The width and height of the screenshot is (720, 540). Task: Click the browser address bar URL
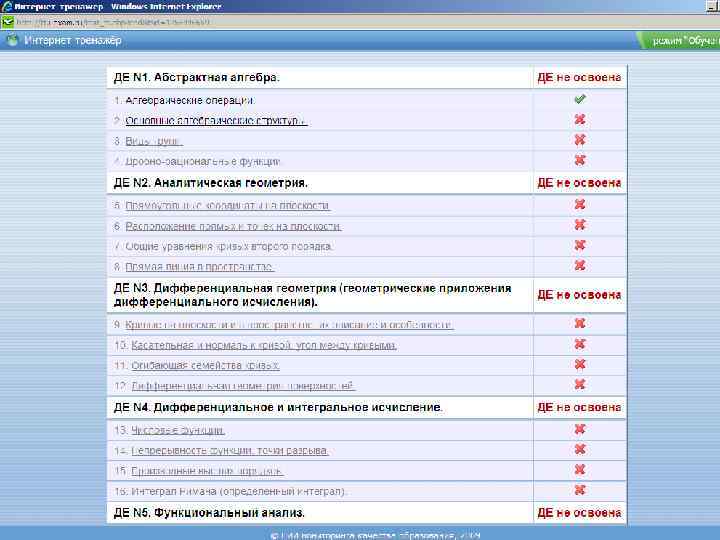[113, 22]
